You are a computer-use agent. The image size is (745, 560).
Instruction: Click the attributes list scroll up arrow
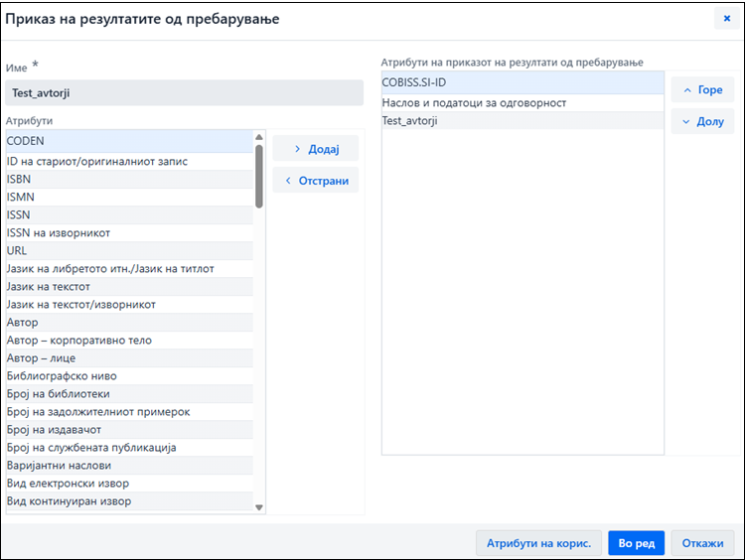(x=259, y=137)
